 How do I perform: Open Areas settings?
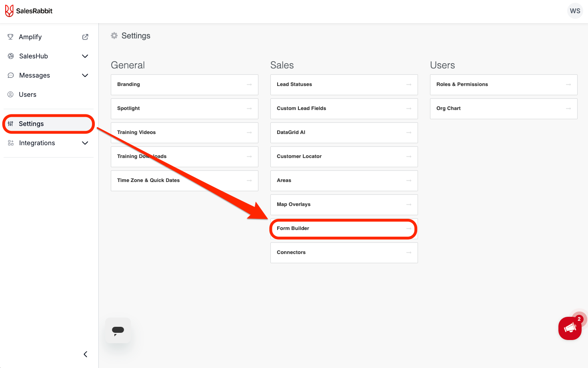344,181
